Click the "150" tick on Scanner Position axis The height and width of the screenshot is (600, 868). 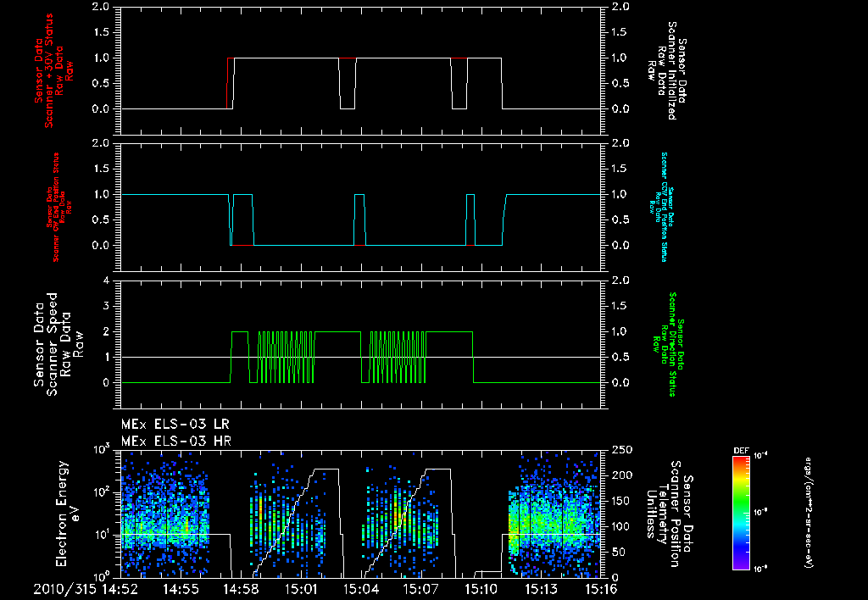click(622, 501)
